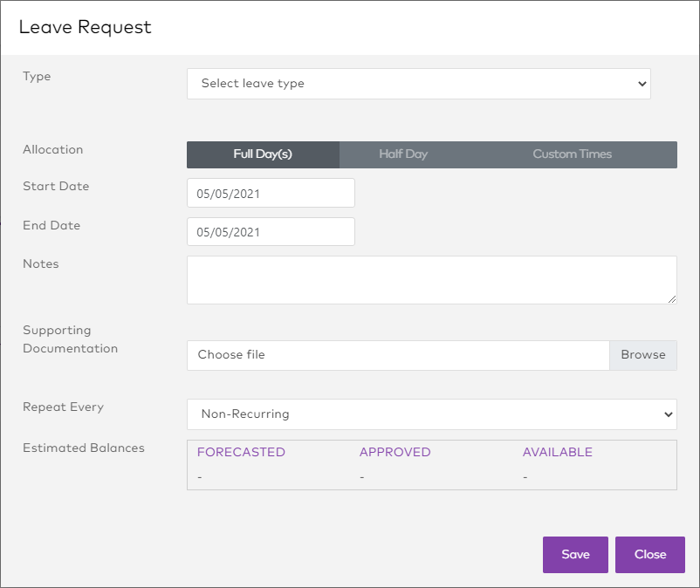
Task: Click the End Date input field
Action: 271,232
